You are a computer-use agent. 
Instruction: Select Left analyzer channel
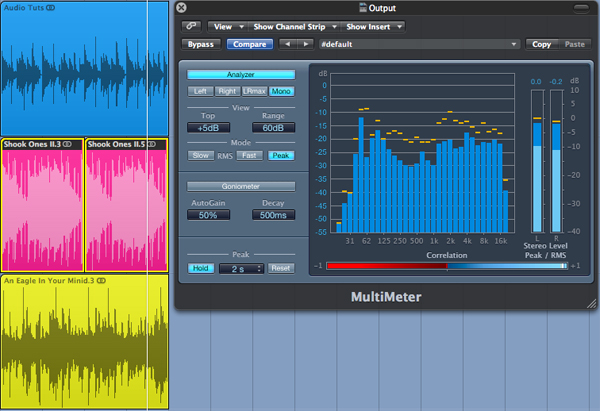click(x=200, y=91)
